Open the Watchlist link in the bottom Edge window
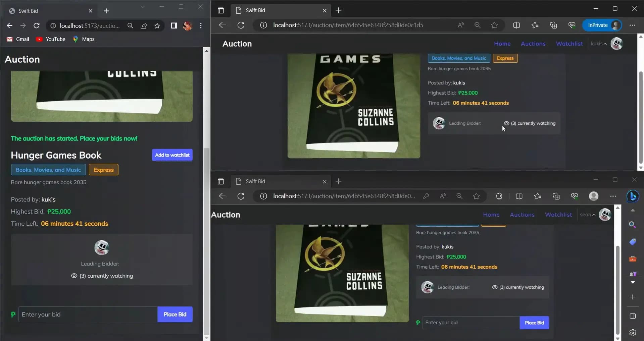 [558, 215]
